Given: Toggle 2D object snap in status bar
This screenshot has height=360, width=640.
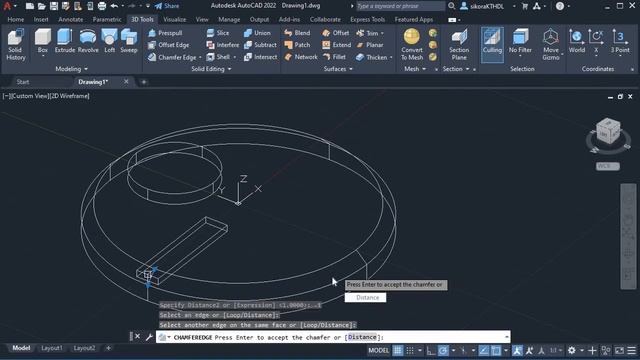Looking at the screenshot, I should (496, 350).
